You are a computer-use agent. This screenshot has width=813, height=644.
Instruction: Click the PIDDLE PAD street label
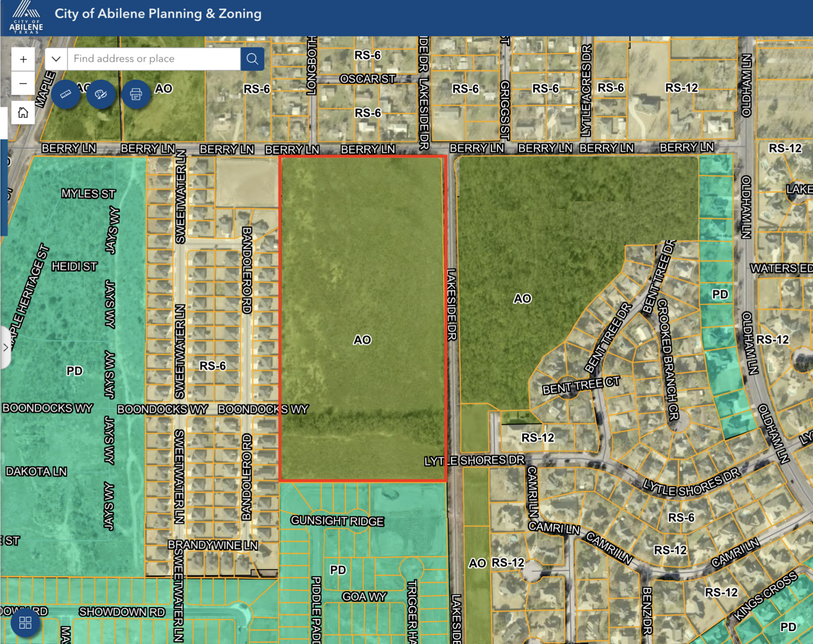(x=316, y=610)
